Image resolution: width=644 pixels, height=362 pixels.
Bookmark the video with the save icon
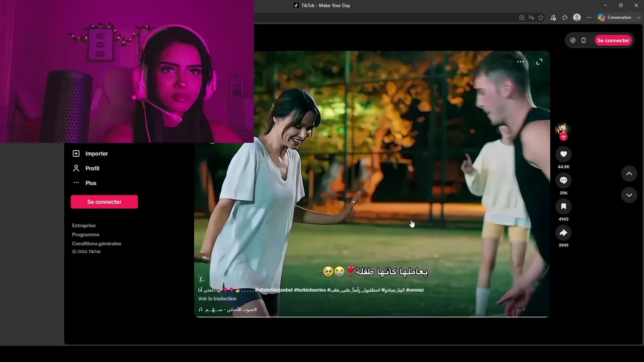click(563, 207)
